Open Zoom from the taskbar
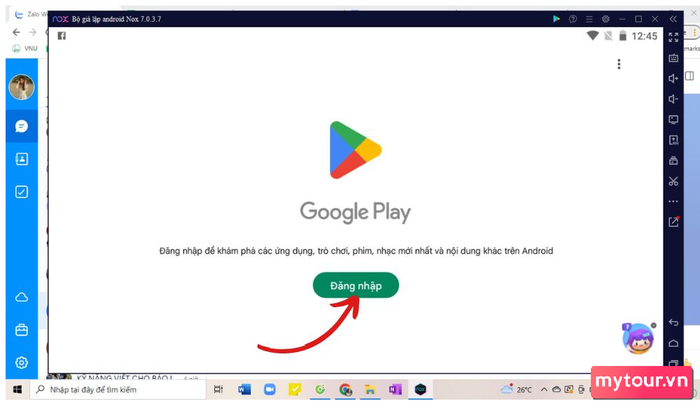700x408 pixels. [x=270, y=389]
